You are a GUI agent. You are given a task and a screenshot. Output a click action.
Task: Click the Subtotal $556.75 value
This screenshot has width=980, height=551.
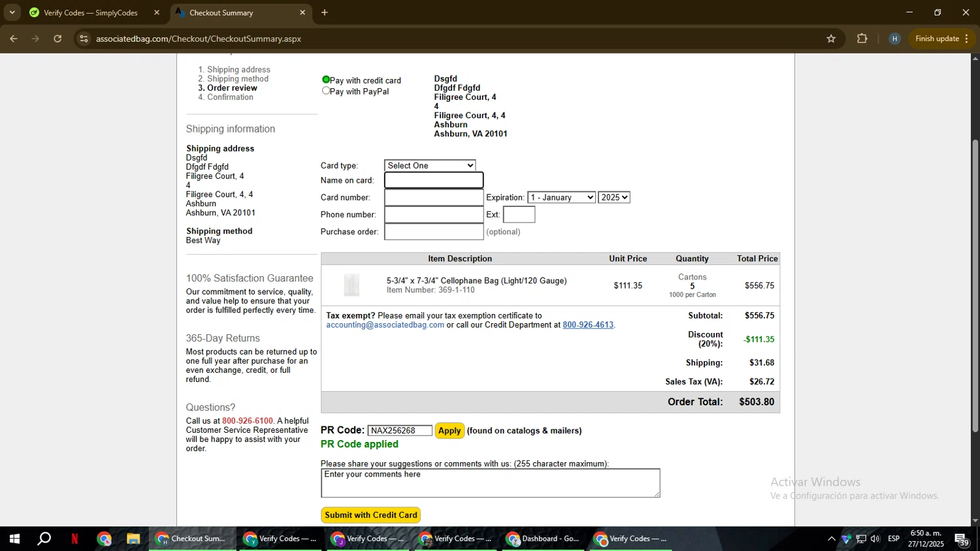click(759, 316)
